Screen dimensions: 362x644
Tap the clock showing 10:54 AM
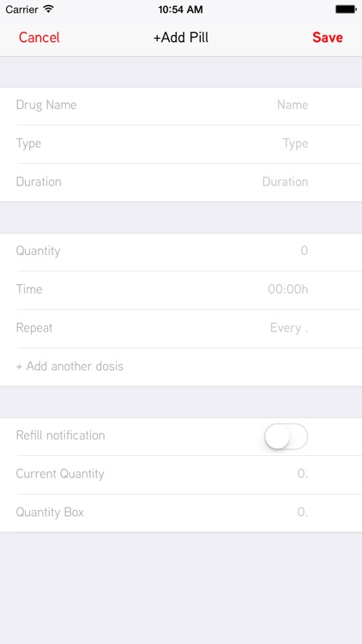coord(181,9)
